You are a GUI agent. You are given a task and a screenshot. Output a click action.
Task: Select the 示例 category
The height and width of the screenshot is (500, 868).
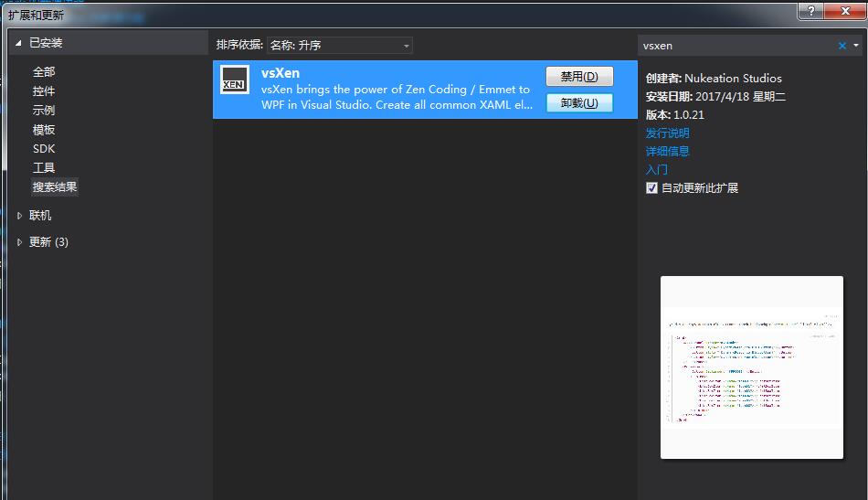point(44,111)
